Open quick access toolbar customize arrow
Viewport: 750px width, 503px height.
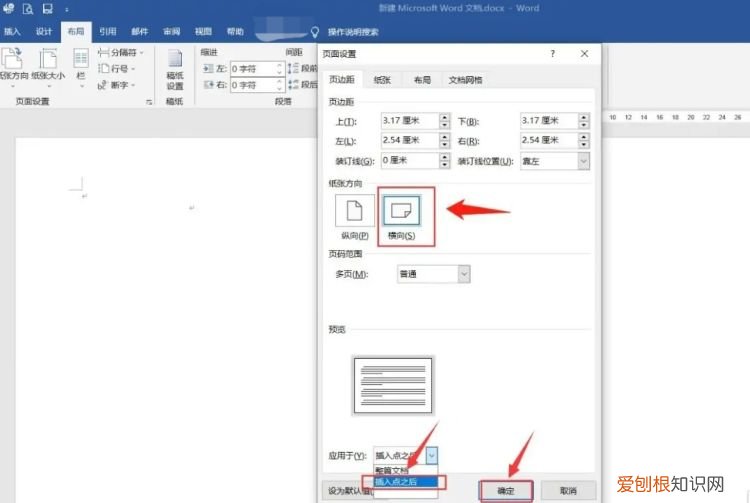pyautogui.click(x=66, y=9)
